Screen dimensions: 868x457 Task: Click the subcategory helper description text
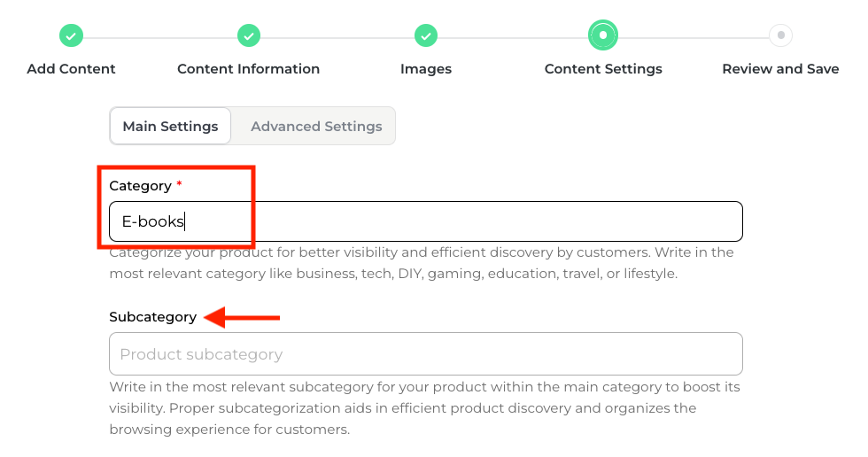click(x=424, y=408)
